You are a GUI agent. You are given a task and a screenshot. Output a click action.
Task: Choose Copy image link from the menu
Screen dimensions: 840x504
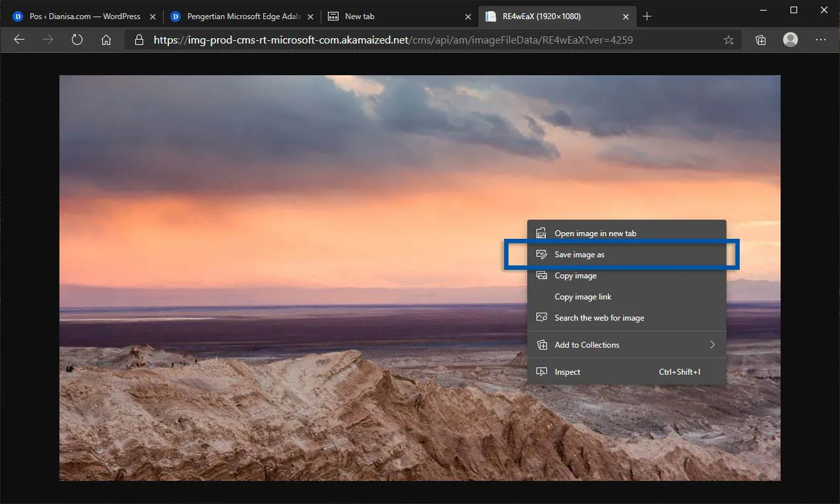point(583,296)
